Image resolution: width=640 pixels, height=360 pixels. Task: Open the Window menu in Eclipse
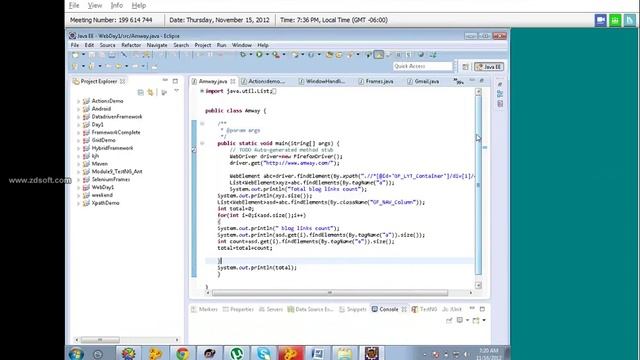[242, 45]
